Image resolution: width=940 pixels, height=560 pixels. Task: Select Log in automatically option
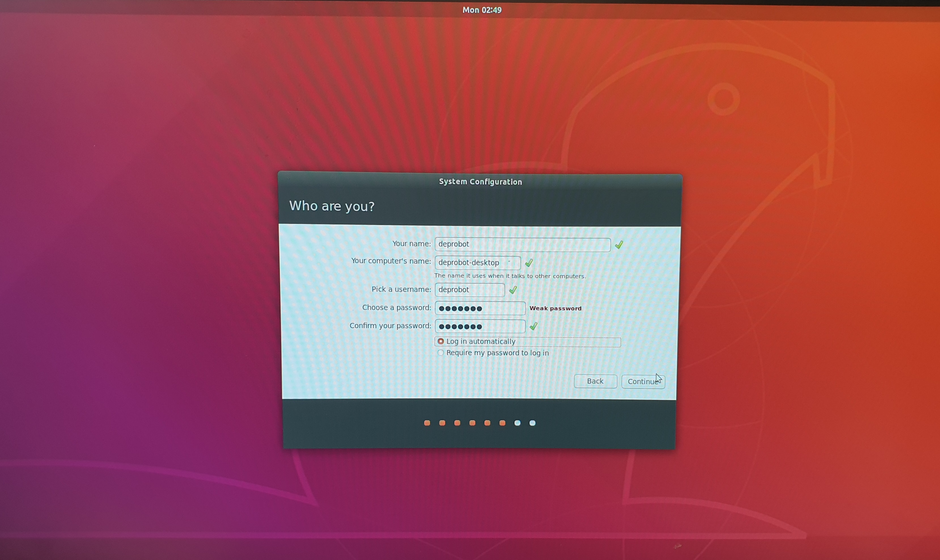[x=441, y=341]
